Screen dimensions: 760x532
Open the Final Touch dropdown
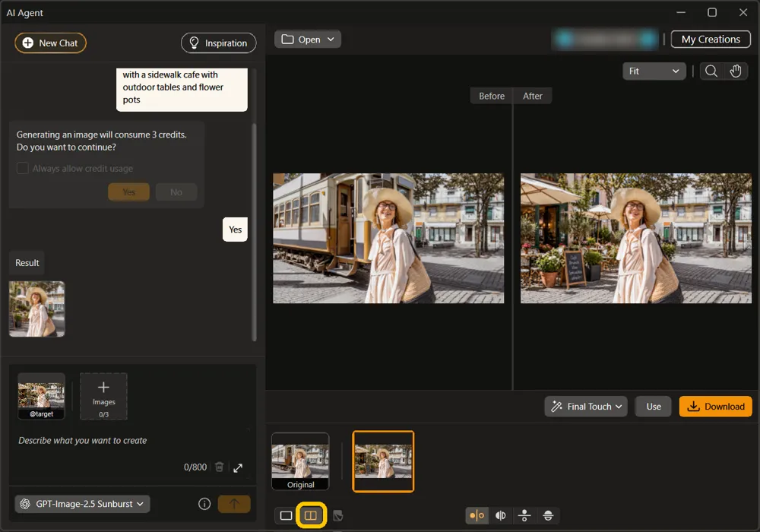pos(586,407)
